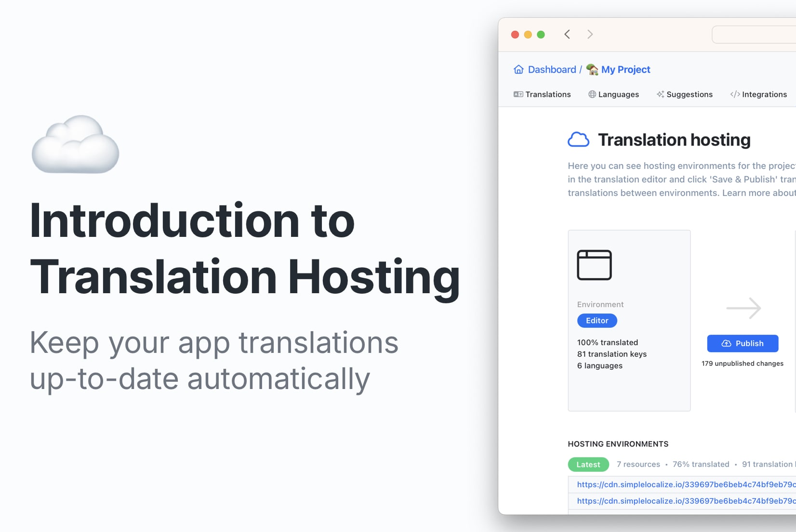Open the first cdn.simplelocalize.io URL

tap(686, 484)
